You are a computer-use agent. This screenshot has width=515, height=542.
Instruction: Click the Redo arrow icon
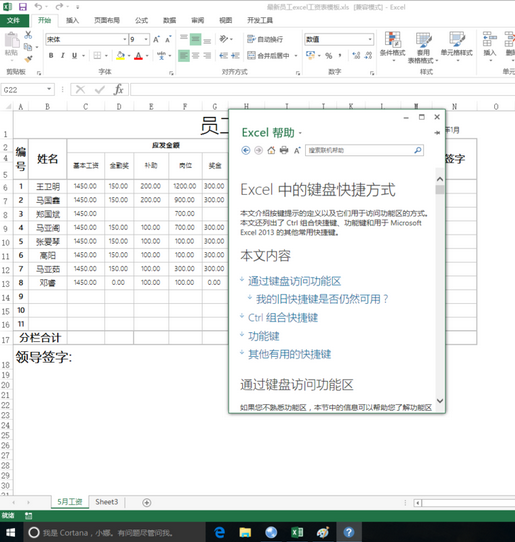pyautogui.click(x=59, y=7)
